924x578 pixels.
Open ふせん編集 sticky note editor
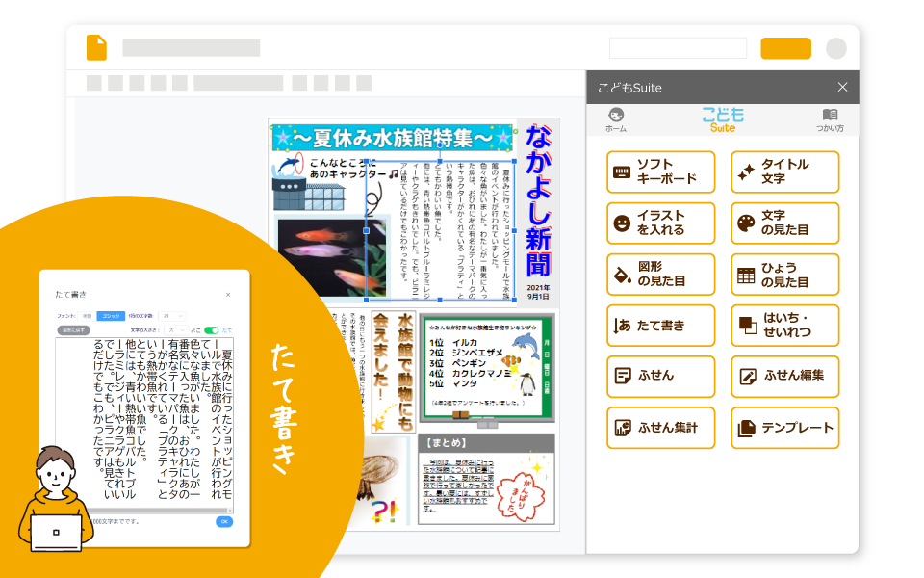[784, 376]
